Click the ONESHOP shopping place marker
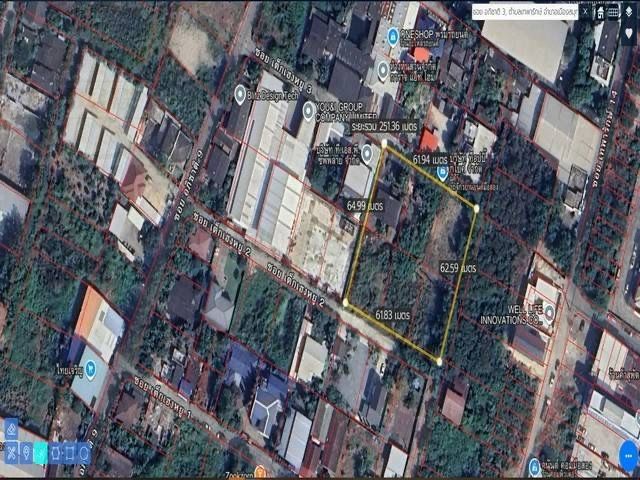This screenshot has height=480, width=640. 393,37
